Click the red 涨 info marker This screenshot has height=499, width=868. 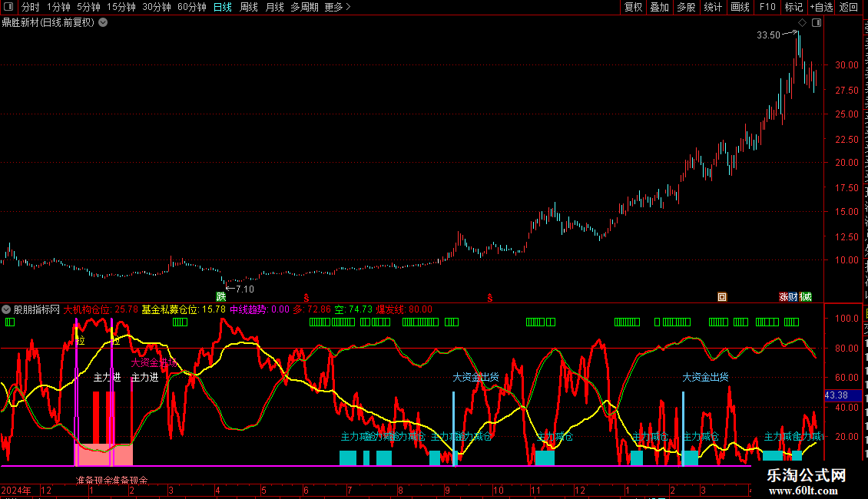click(784, 297)
